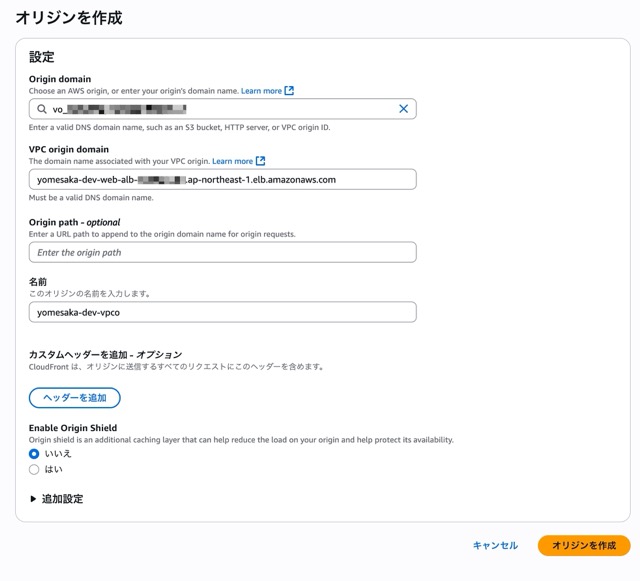Click into the VPC origin domain field
This screenshot has width=640, height=581.
(222, 180)
